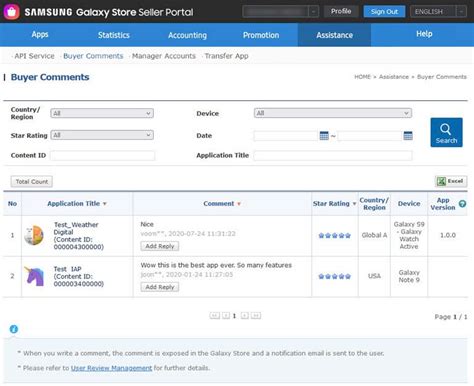Sort by Star Rating column arrow
The image size is (474, 386).
(x=354, y=204)
